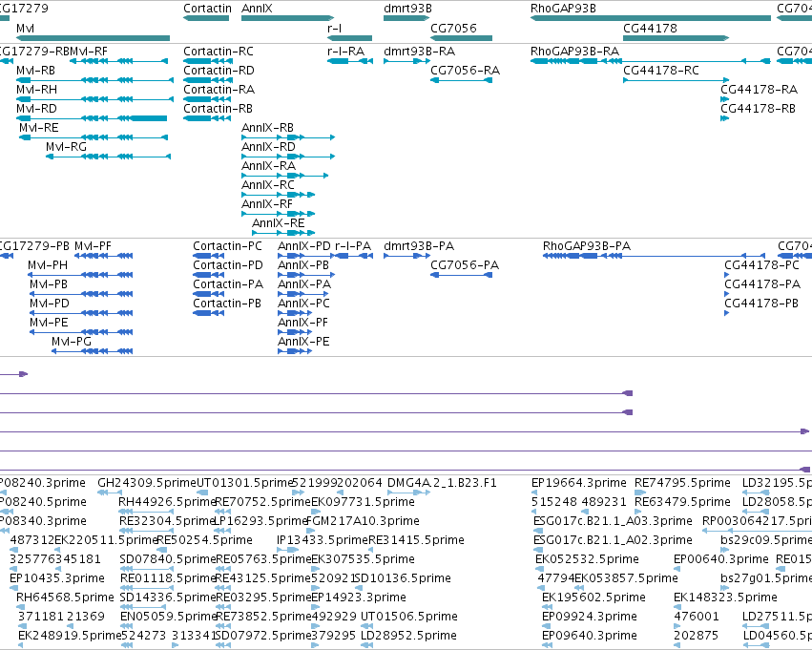Open the CG7056-RA transcript label
The width and height of the screenshot is (812, 650).
point(465,70)
